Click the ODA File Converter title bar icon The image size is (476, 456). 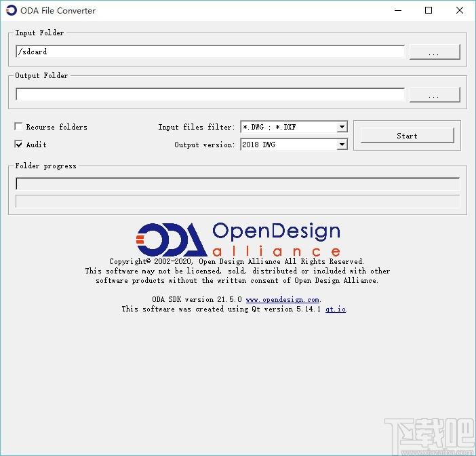tap(12, 10)
